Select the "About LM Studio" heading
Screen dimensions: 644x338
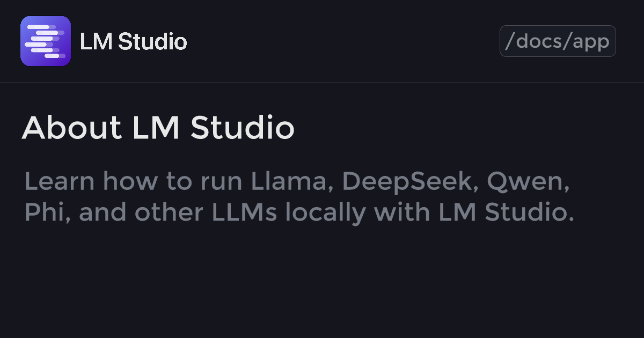(158, 128)
